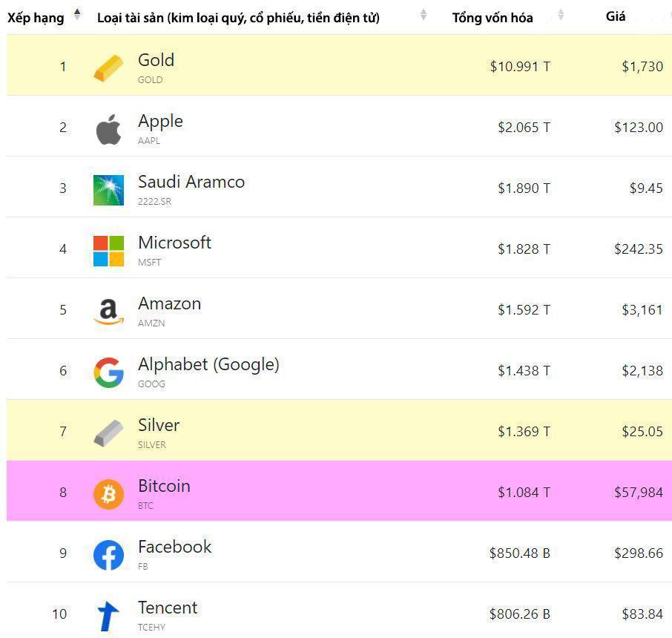This screenshot has height=638, width=672.
Task: Click the Apple logo icon
Action: 108,129
